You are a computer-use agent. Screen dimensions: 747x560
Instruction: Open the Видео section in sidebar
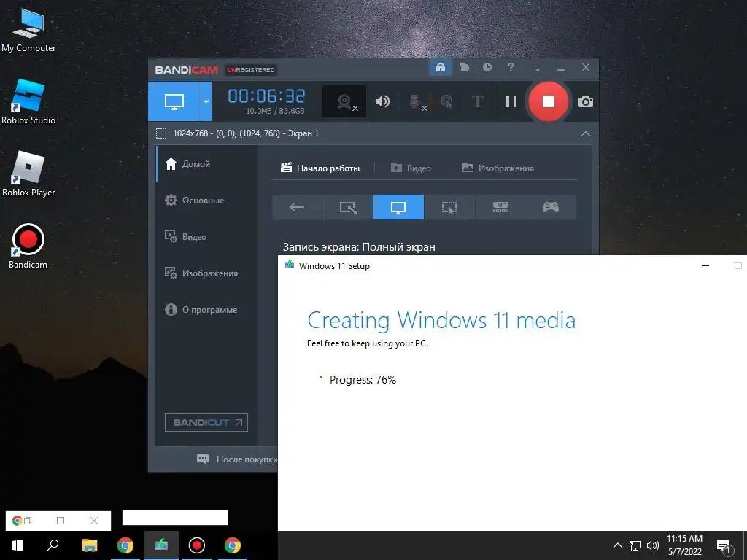206,237
